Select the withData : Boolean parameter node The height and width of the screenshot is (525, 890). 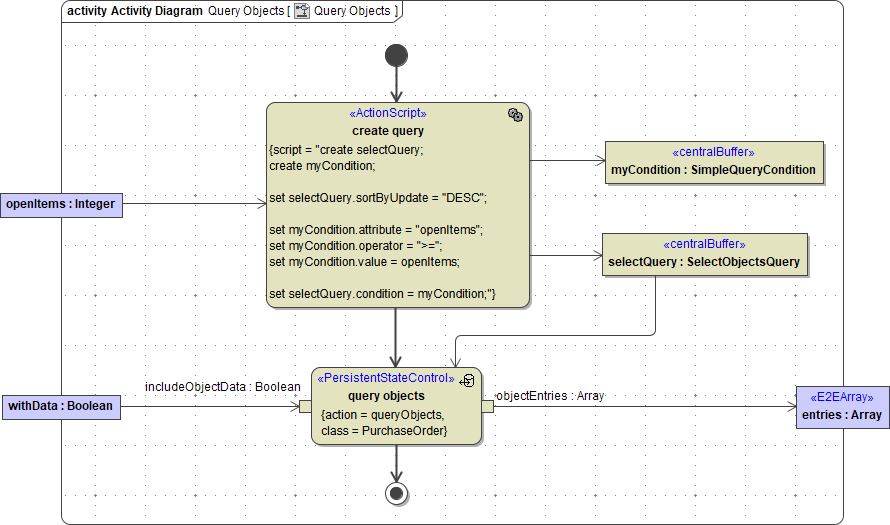pyautogui.click(x=61, y=406)
